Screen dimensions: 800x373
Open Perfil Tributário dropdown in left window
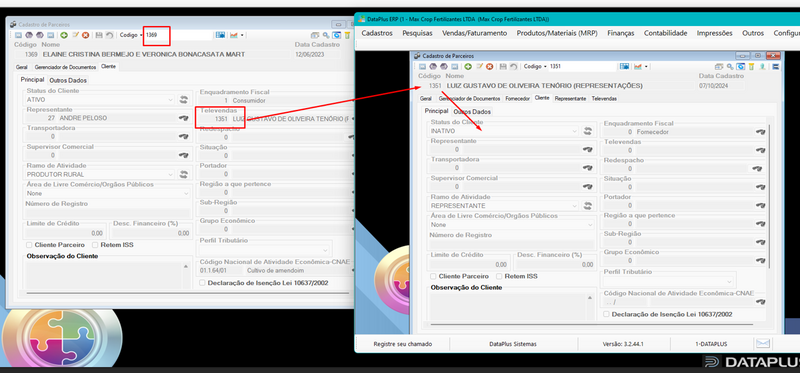pyautogui.click(x=325, y=251)
